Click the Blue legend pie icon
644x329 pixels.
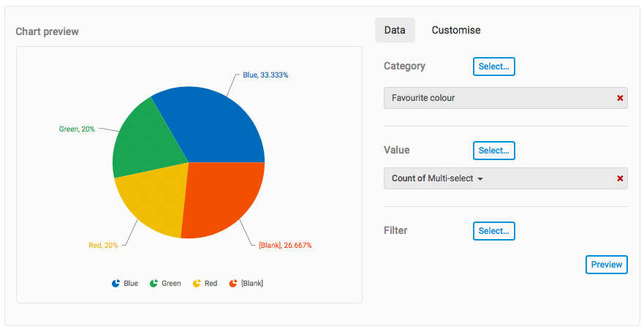[x=115, y=284]
